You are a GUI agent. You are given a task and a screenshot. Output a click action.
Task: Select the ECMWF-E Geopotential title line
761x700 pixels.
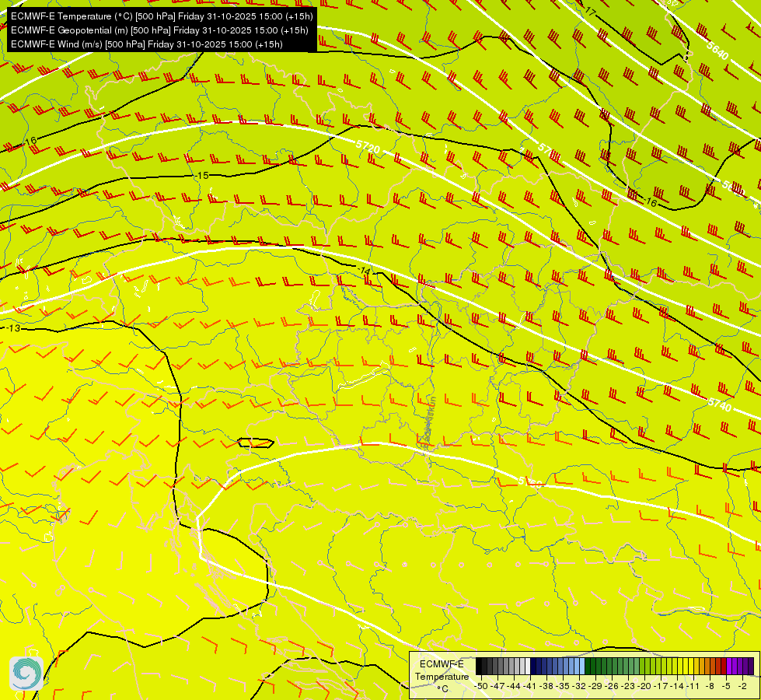coord(159,30)
